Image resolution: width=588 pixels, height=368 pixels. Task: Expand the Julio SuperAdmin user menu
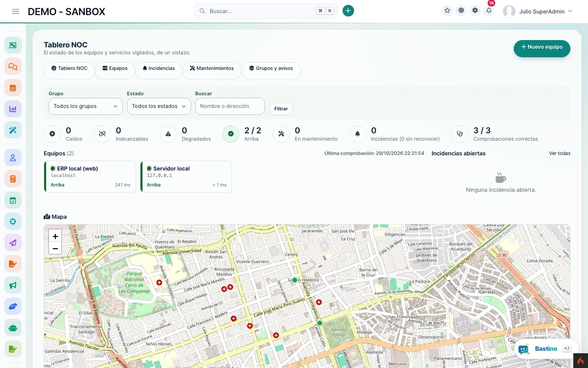tap(538, 11)
